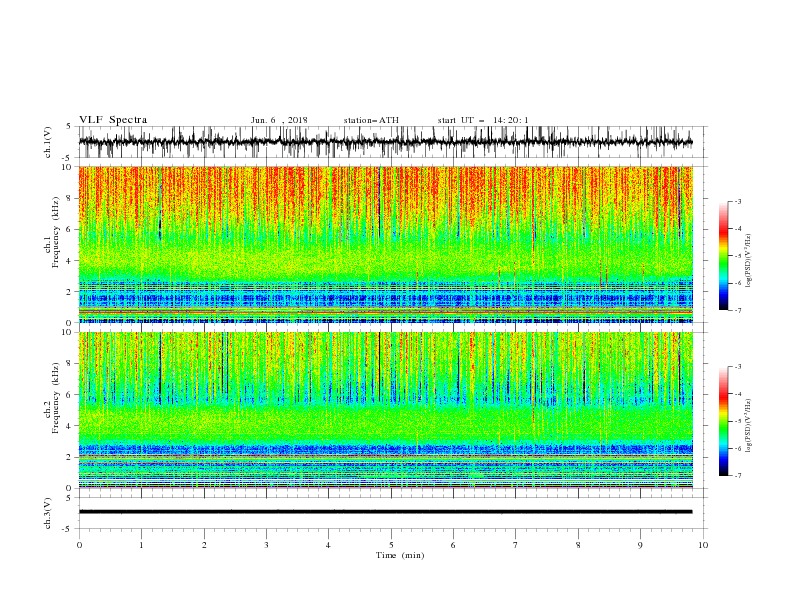Click the log(PSD) label beside ch.2 color bar
This screenshot has width=792, height=612.
tap(749, 426)
